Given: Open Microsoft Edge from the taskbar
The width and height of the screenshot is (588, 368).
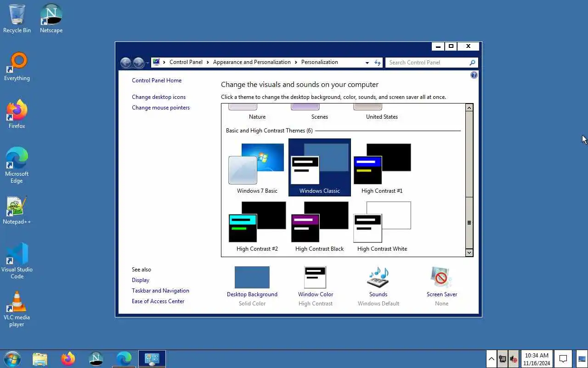Looking at the screenshot, I should click(x=124, y=359).
